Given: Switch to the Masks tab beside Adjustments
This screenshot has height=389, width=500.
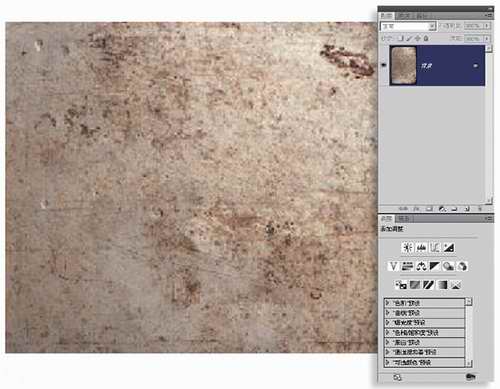Looking at the screenshot, I should (x=404, y=219).
